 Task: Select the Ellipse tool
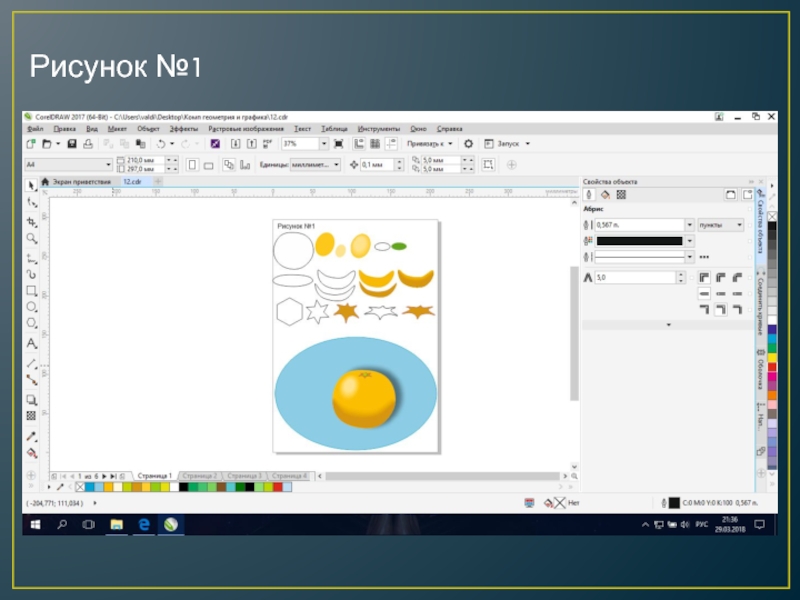click(x=32, y=307)
